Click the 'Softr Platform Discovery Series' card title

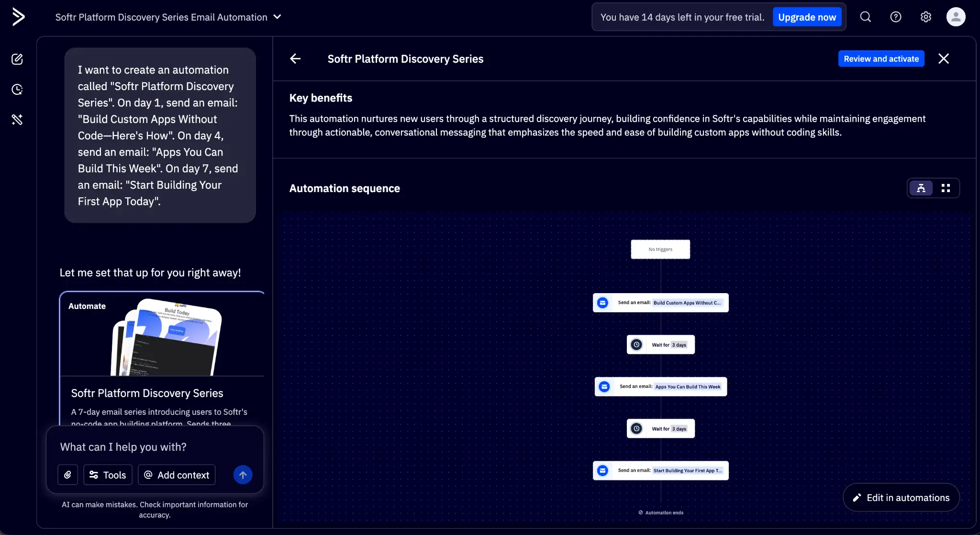click(147, 393)
